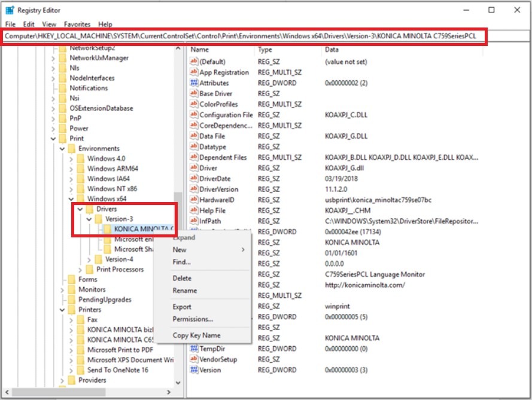The image size is (532, 400).
Task: Click the Attributes DWORD value icon
Action: coord(194,83)
